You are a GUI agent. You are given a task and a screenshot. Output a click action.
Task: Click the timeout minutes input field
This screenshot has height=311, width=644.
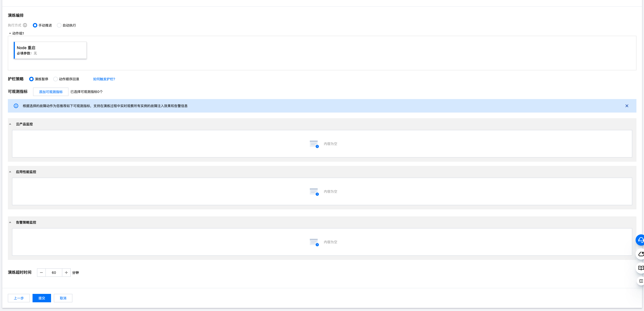pyautogui.click(x=54, y=272)
